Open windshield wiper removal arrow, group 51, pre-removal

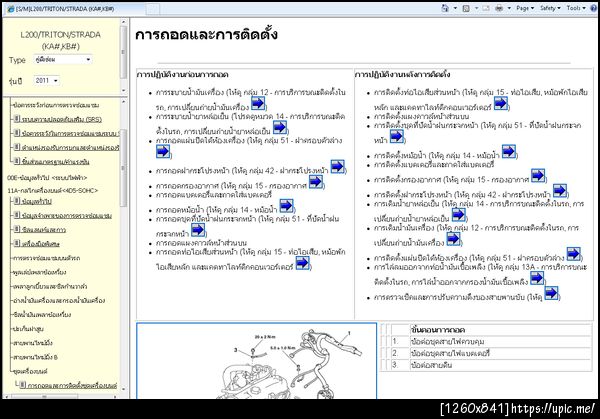click(198, 230)
